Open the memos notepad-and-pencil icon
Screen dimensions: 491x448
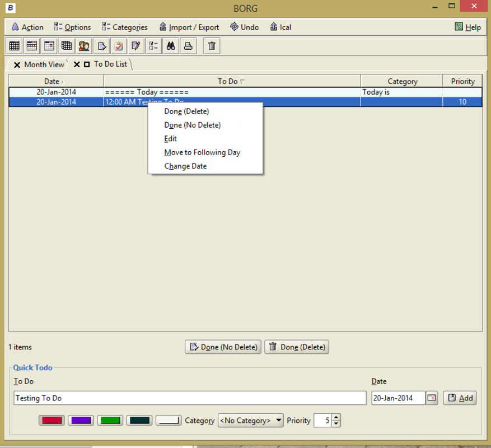pos(136,46)
